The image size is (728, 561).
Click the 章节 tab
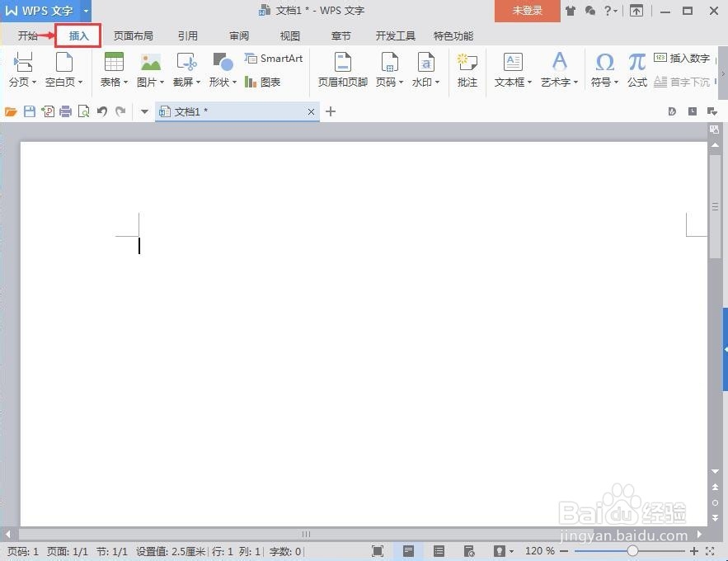[x=341, y=35]
